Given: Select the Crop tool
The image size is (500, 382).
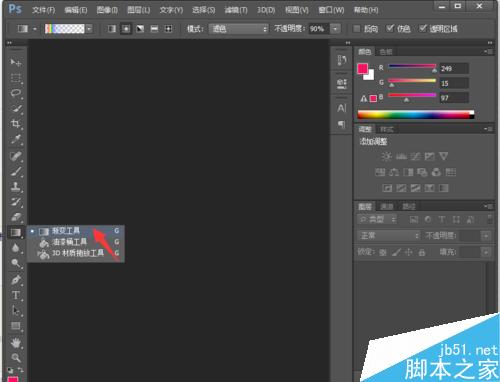Looking at the screenshot, I should pos(15,124).
